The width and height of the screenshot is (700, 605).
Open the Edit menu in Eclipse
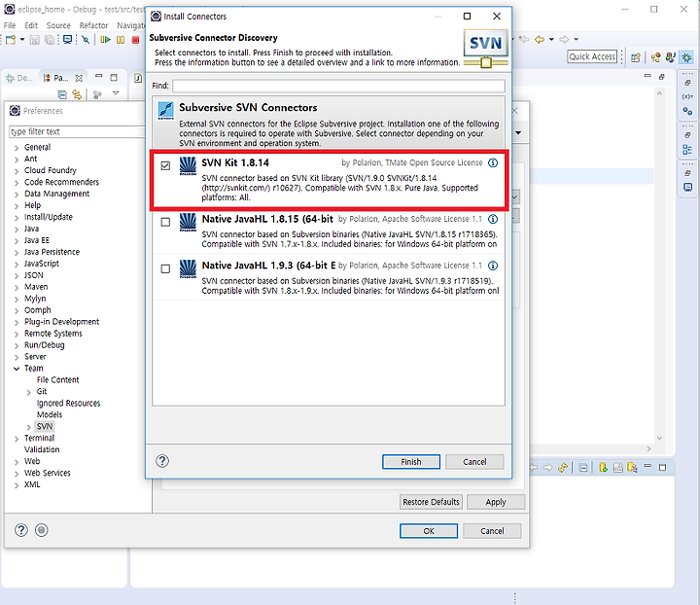click(31, 25)
